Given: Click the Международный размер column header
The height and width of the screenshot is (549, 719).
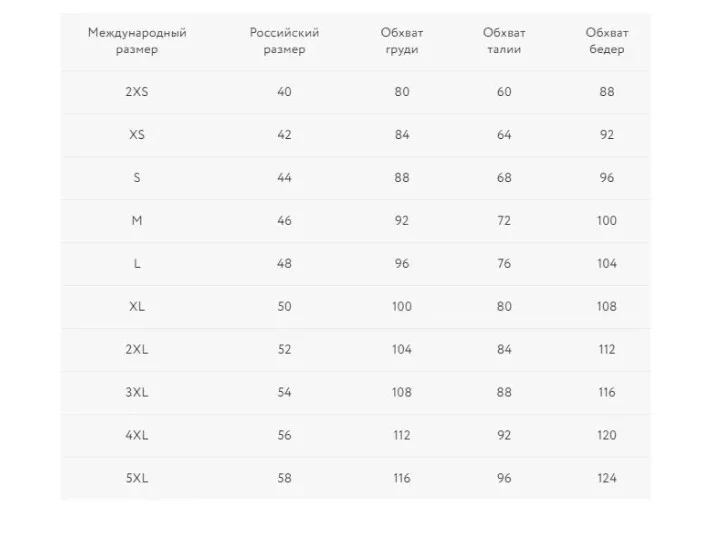Looking at the screenshot, I should coord(137,41).
